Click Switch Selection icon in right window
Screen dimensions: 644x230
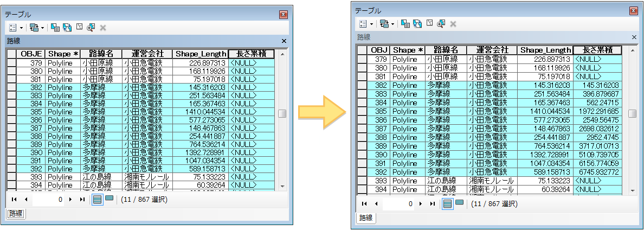click(417, 23)
